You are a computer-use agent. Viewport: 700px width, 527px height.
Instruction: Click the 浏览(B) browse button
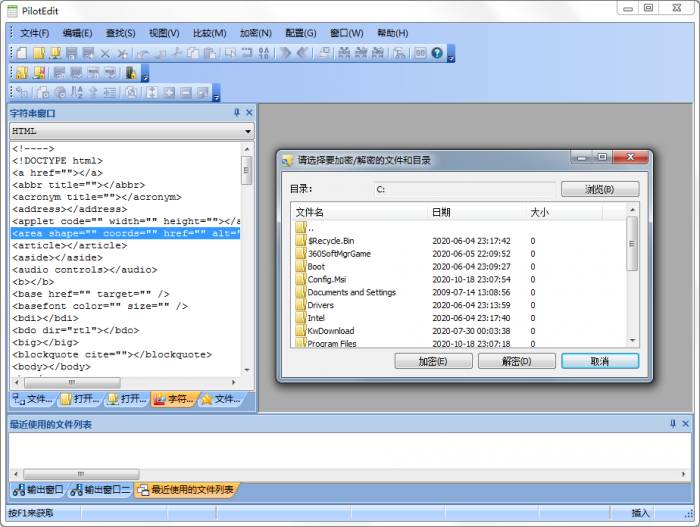[x=599, y=189]
